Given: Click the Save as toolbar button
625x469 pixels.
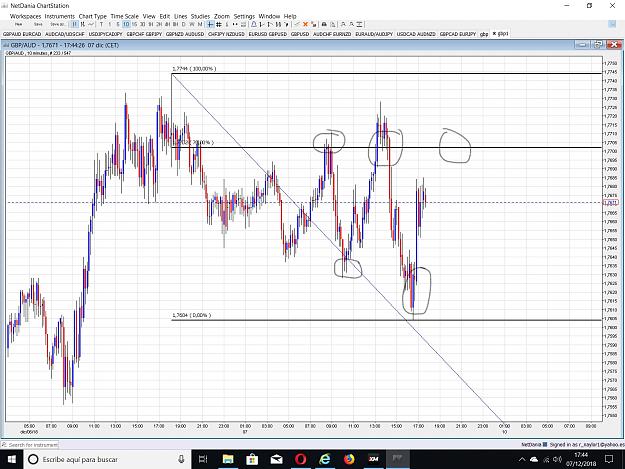Looking at the screenshot, I should click(57, 24).
